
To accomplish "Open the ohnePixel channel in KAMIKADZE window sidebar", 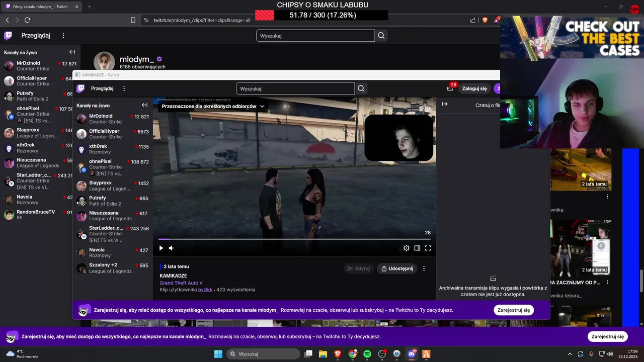I will tap(112, 167).
